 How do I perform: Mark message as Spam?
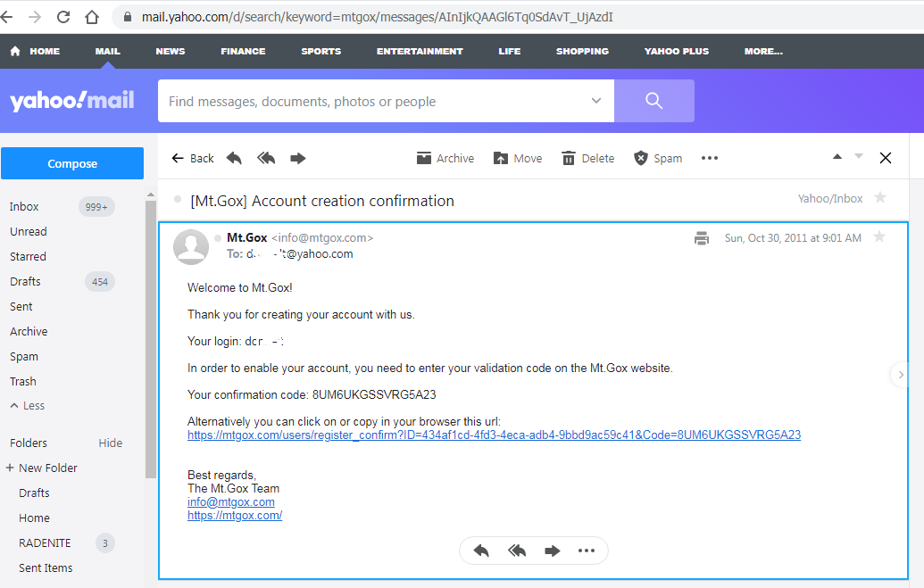(658, 158)
